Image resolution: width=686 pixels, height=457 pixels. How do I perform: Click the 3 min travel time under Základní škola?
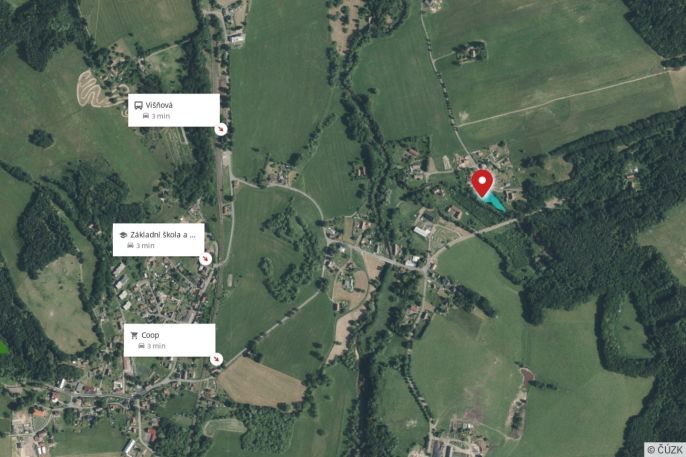(145, 245)
